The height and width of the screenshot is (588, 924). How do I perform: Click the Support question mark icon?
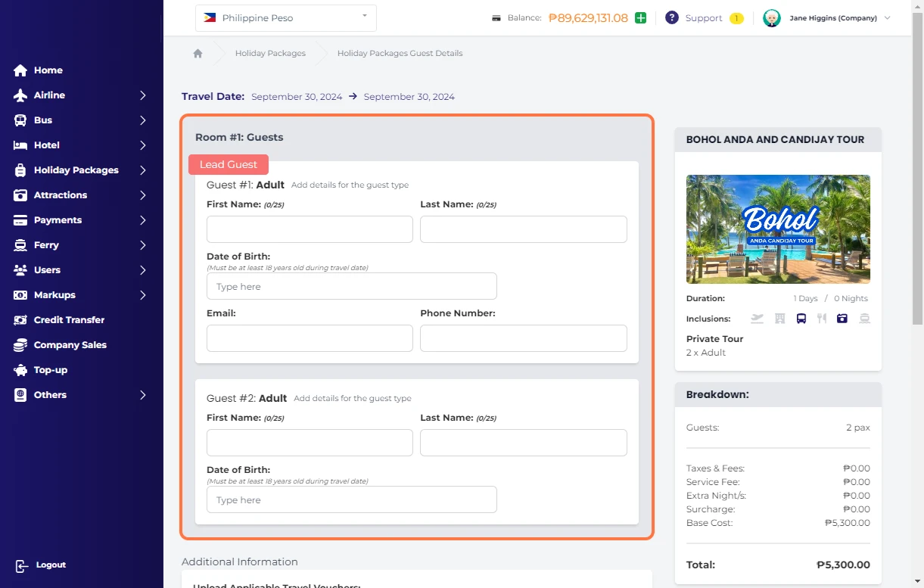[x=671, y=18]
